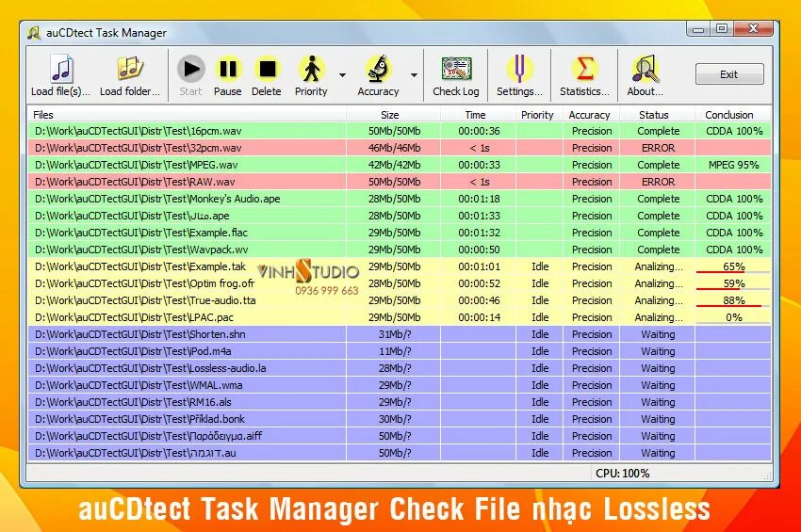Select the True-audio.tta row

[x=400, y=299]
